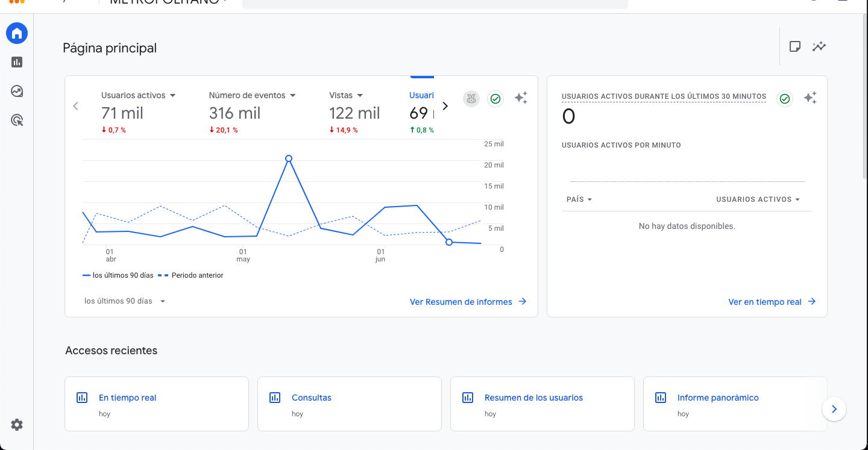Screen dimensions: 868x450
Task: Click the notes icon at top right
Action: click(795, 46)
